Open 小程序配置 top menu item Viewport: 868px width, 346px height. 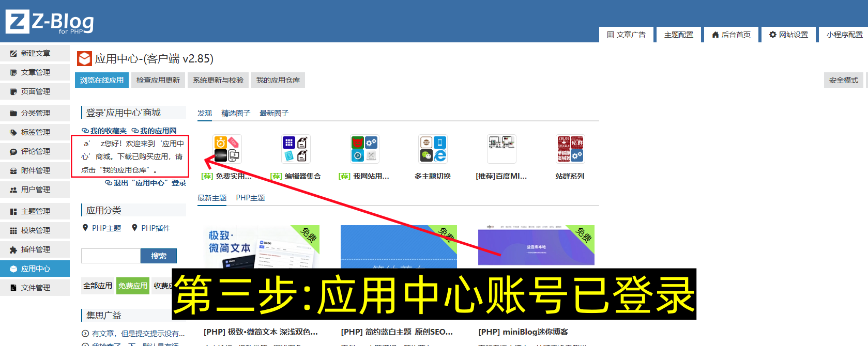coord(844,35)
